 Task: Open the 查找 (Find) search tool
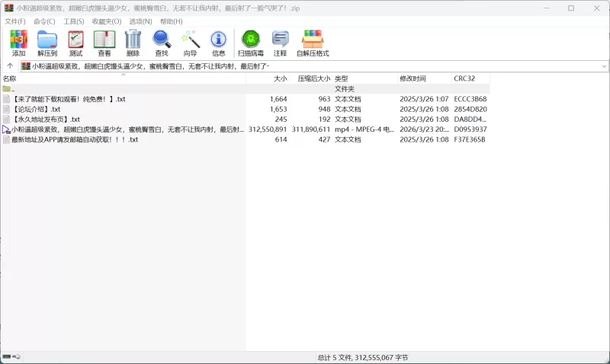[162, 43]
